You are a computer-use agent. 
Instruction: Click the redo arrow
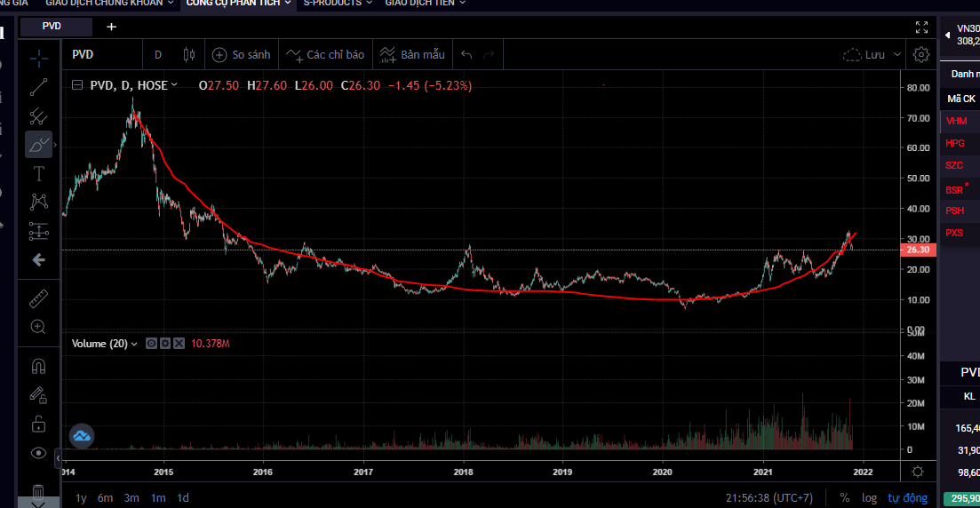pos(489,55)
